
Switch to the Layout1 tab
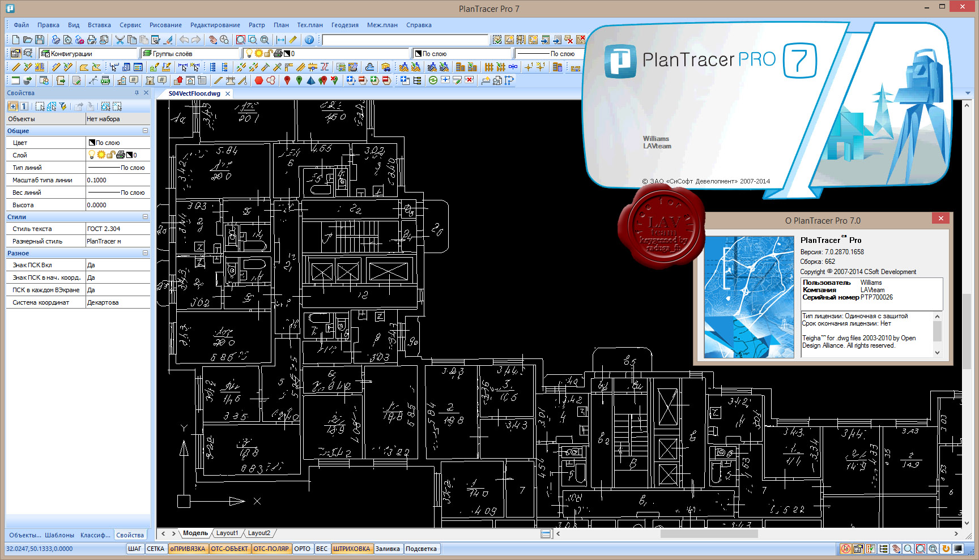coord(227,533)
